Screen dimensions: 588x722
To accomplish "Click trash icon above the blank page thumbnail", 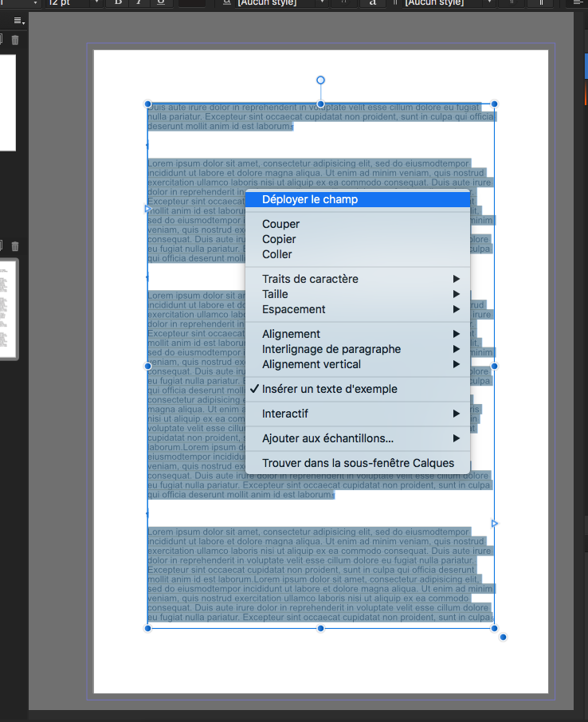I will click(x=15, y=40).
